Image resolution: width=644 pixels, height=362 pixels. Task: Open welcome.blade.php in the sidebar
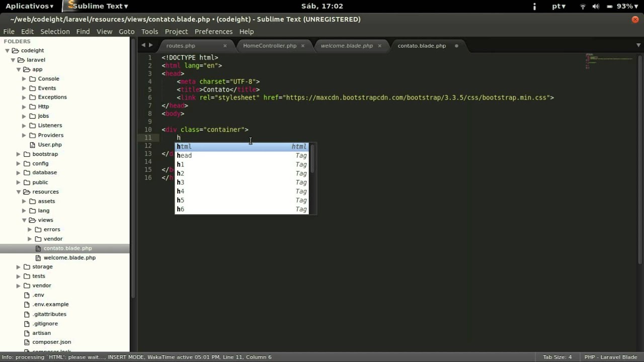tap(69, 257)
